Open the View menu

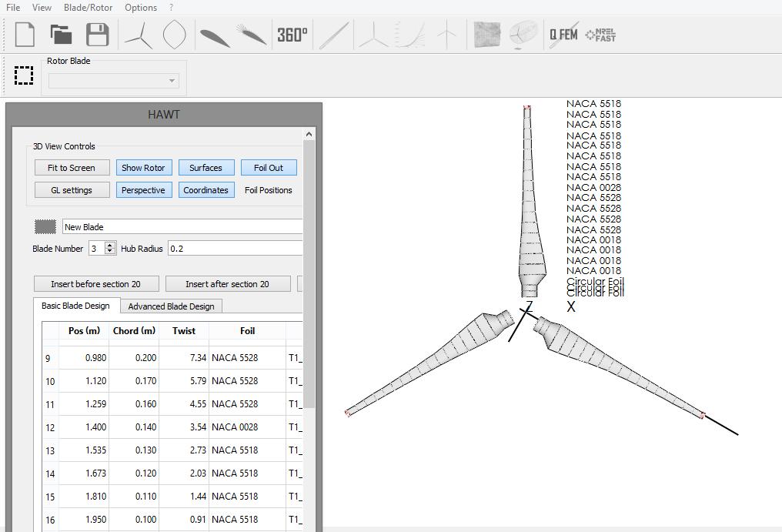pos(42,8)
